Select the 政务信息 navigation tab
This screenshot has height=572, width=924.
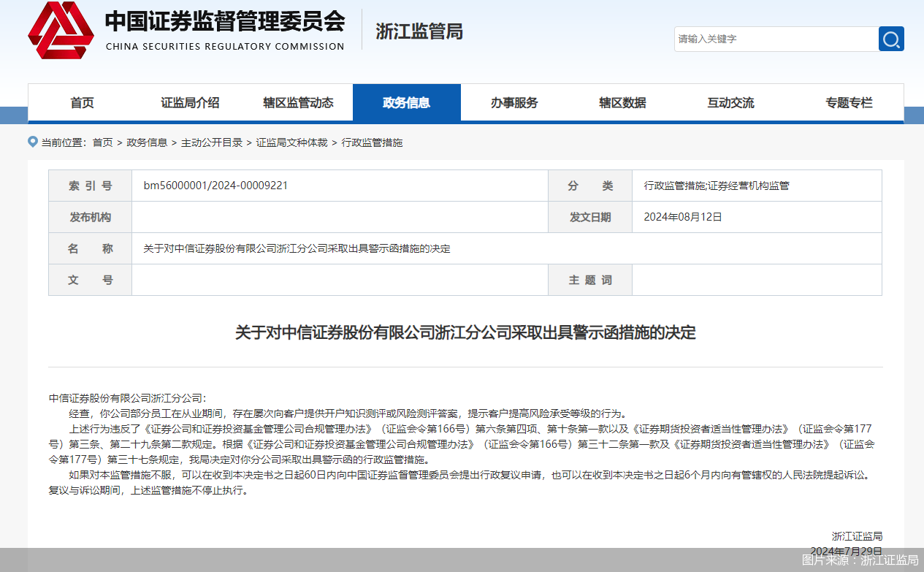tap(407, 103)
